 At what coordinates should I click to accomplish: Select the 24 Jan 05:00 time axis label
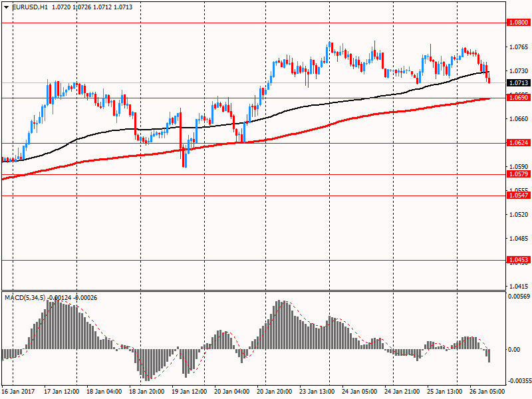point(359,391)
